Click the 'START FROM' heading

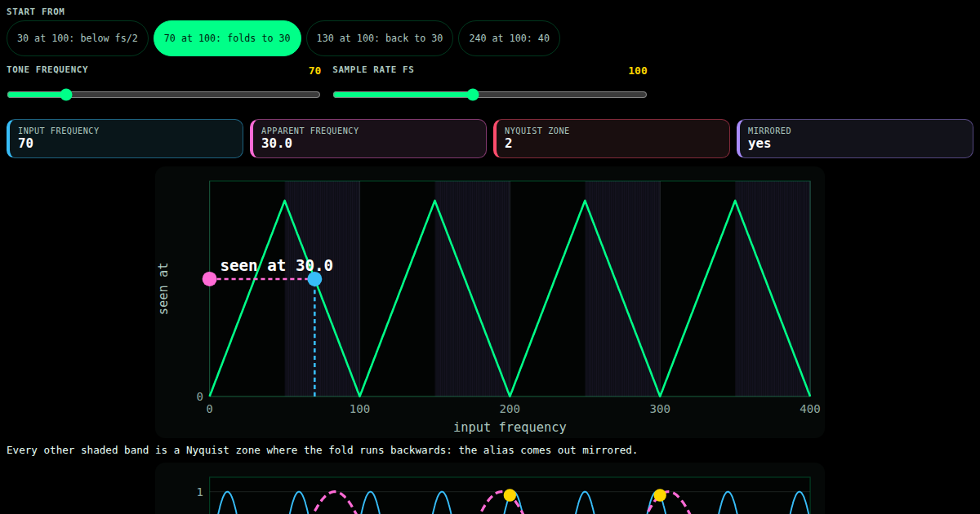[36, 11]
